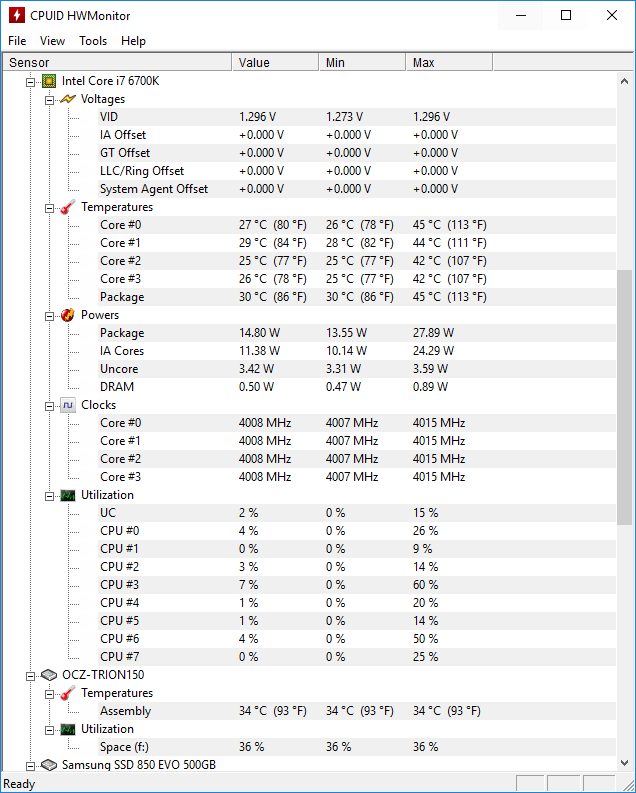Click the Value column header

[x=275, y=63]
